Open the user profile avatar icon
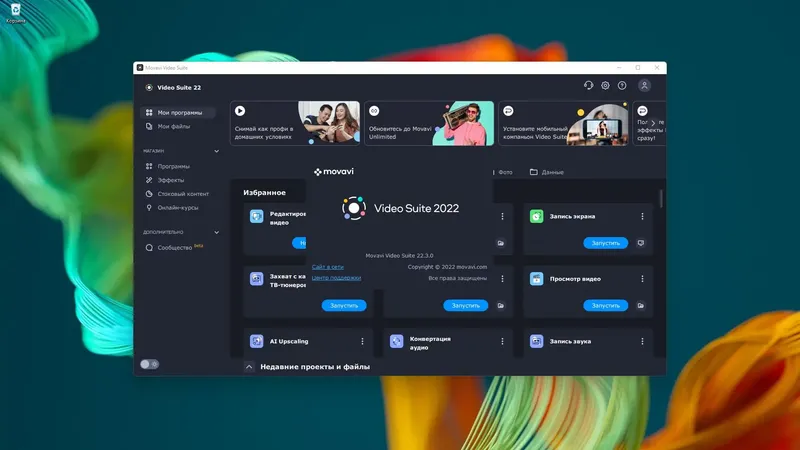 (644, 86)
